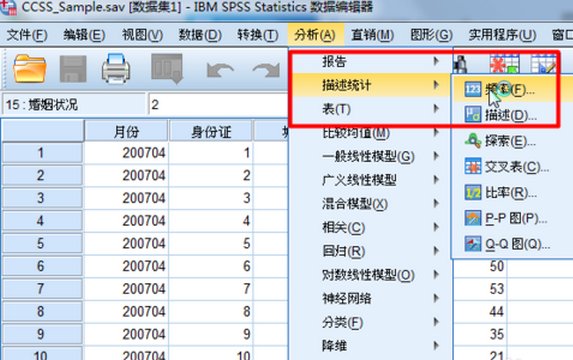This screenshot has width=573, height=360.
Task: Click the cell value field showing 2
Action: pos(219,105)
